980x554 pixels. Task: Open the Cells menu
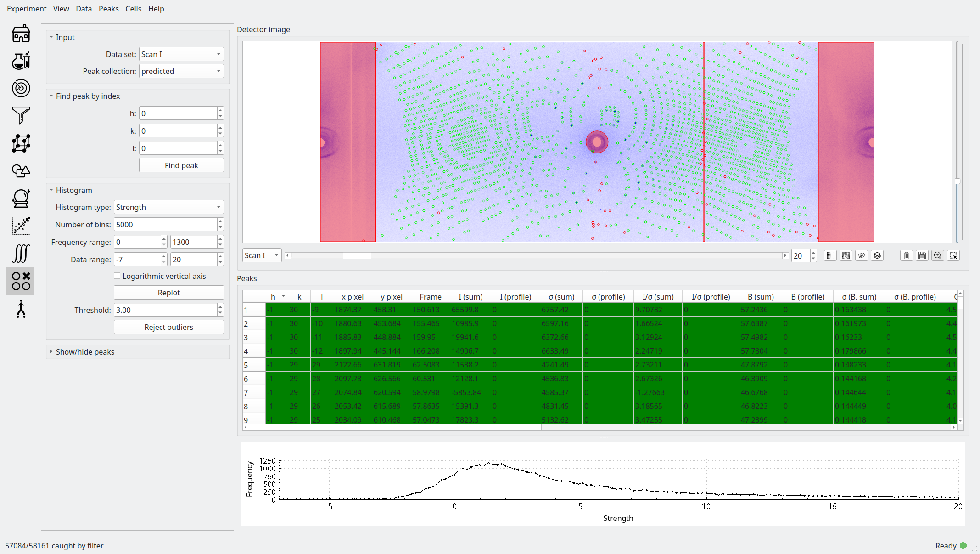[x=133, y=9]
